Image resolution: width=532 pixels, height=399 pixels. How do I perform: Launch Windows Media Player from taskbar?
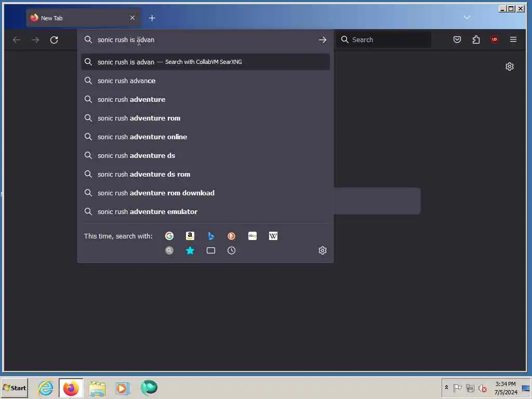click(123, 388)
